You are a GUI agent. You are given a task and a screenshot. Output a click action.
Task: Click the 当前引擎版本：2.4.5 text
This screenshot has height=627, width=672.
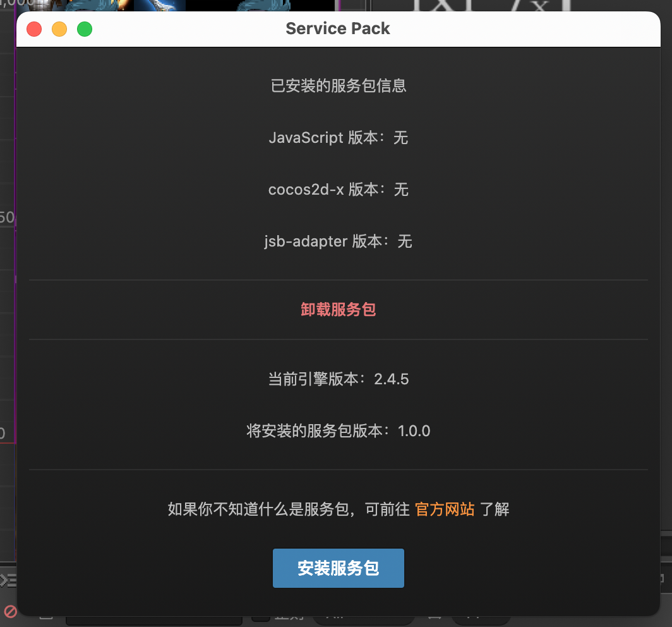338,379
